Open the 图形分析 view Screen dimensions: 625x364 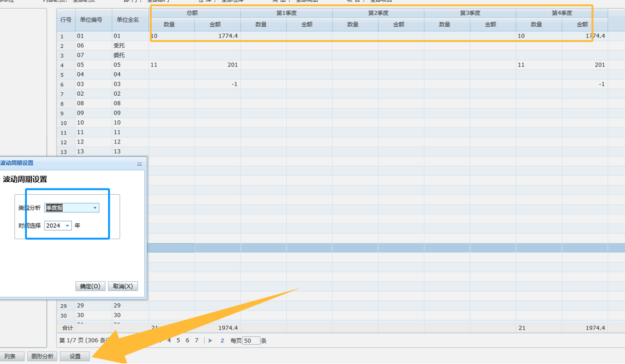42,357
